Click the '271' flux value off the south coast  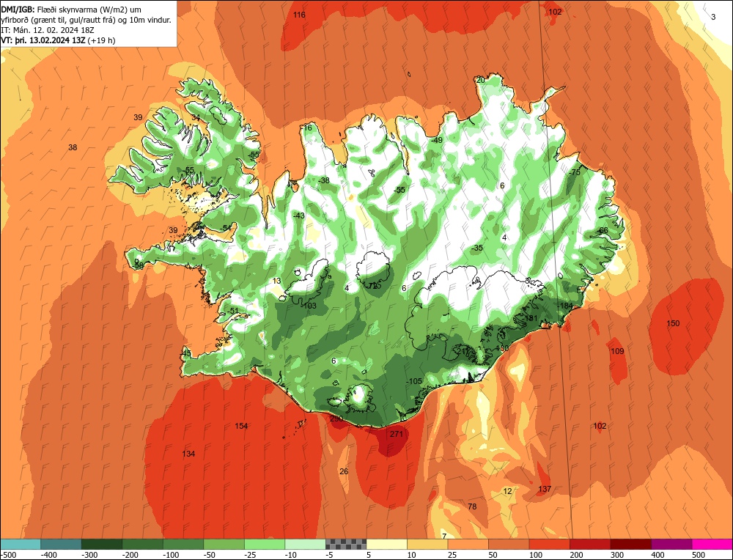(x=396, y=434)
